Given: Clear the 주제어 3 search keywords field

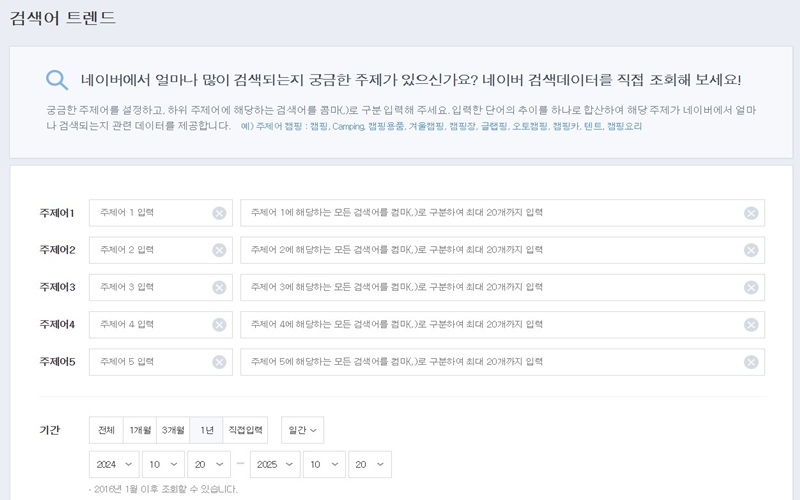Looking at the screenshot, I should (751, 288).
